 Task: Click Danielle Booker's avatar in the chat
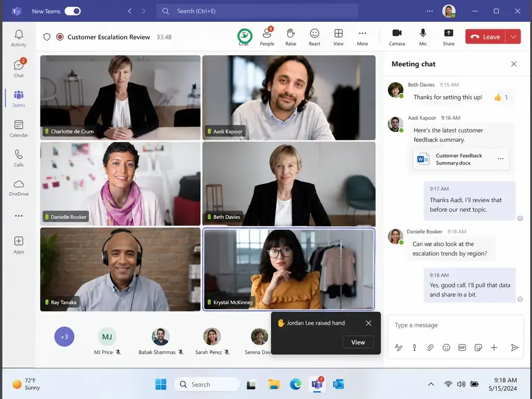pyautogui.click(x=395, y=236)
